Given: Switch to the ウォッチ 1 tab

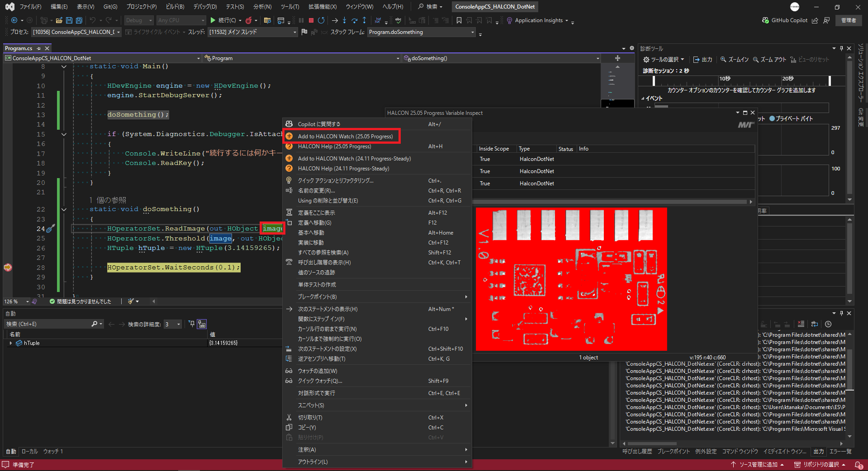Looking at the screenshot, I should click(x=53, y=452).
